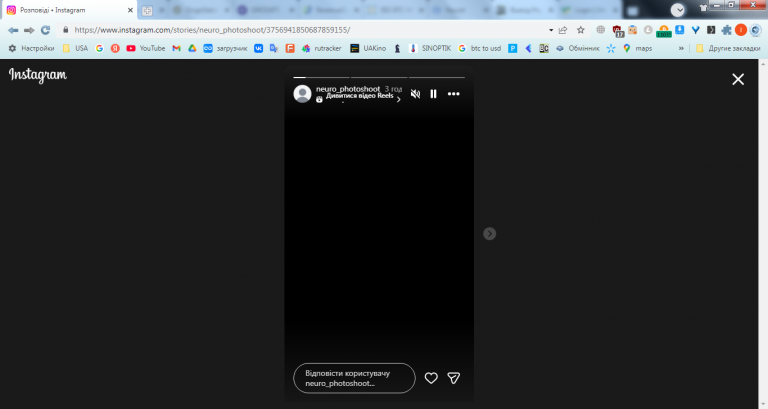
Task: Close the story viewer with the X
Action: [738, 79]
